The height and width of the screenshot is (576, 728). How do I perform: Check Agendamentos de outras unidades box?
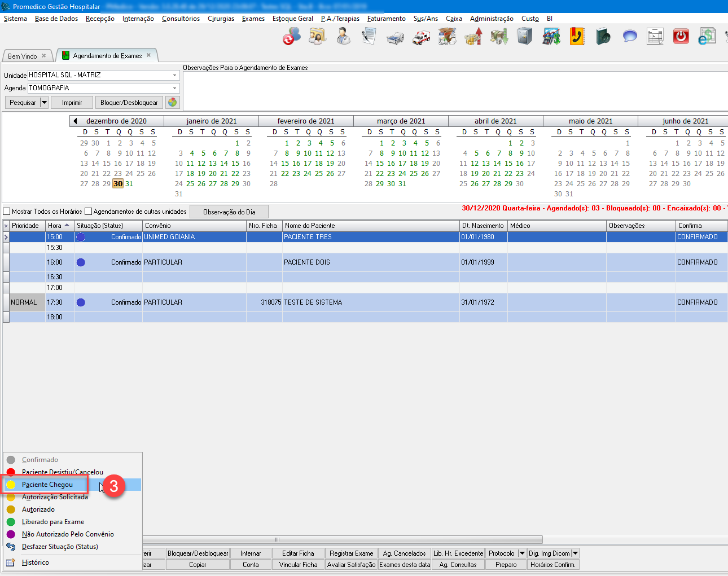89,212
